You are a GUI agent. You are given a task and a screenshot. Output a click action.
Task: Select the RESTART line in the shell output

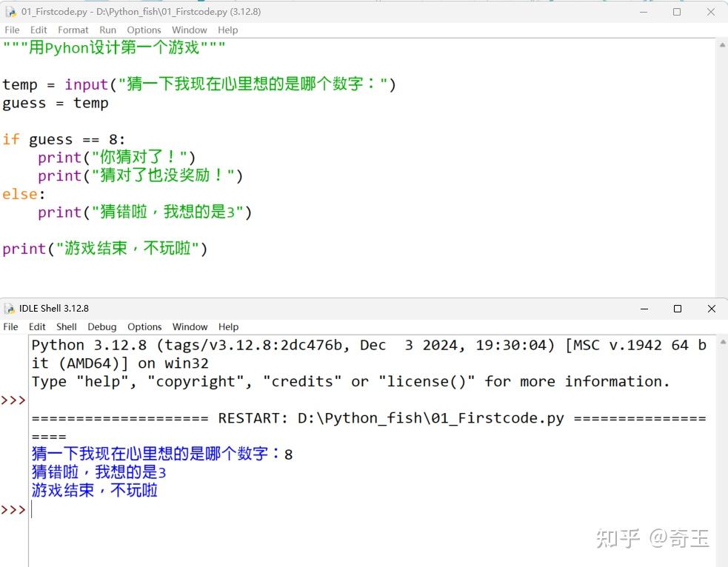296,417
